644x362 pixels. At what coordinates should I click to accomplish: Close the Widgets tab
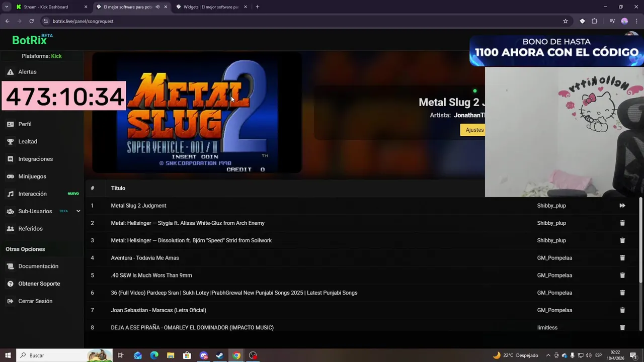pos(246,7)
